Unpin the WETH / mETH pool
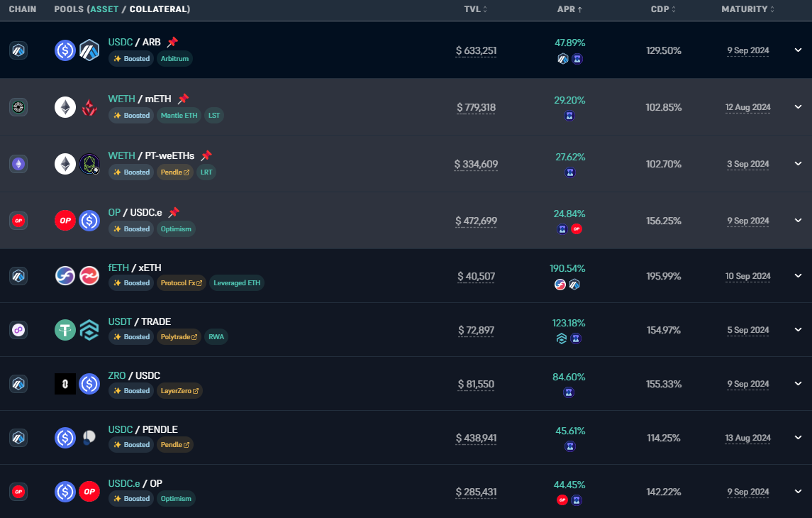This screenshot has height=518, width=812. pos(184,99)
